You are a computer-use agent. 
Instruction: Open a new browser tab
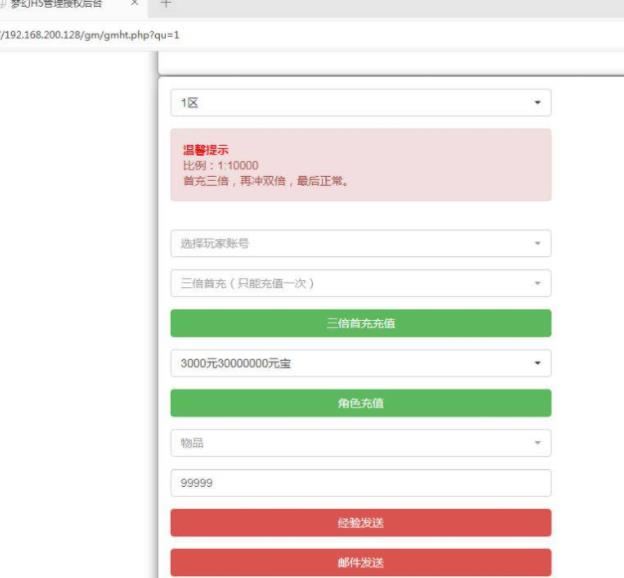pos(166,4)
